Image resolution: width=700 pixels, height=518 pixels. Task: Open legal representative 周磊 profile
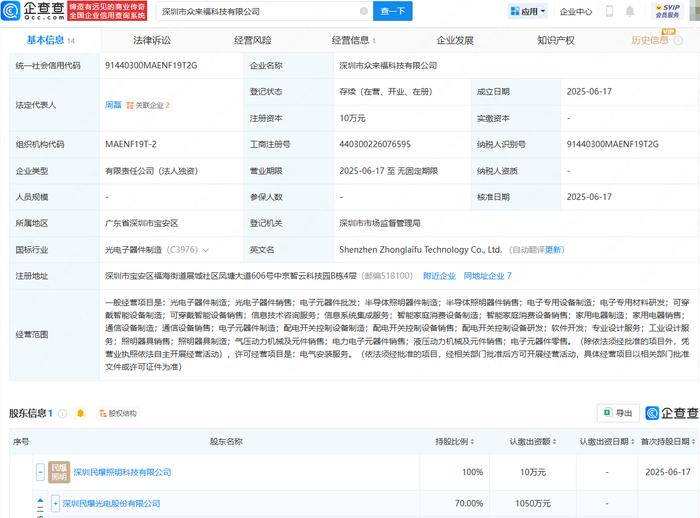(x=113, y=105)
